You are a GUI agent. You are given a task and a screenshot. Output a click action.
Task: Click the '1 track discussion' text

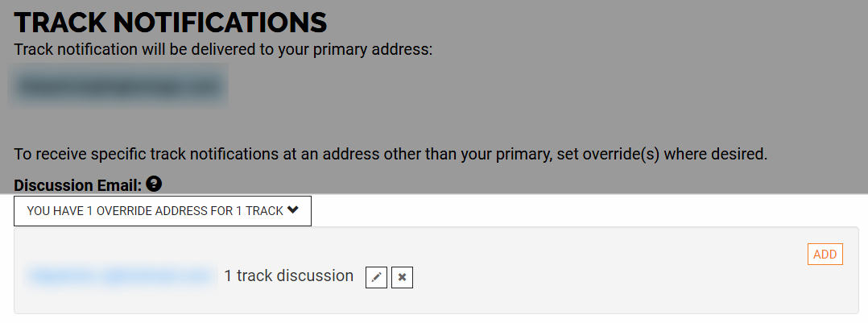tap(288, 275)
